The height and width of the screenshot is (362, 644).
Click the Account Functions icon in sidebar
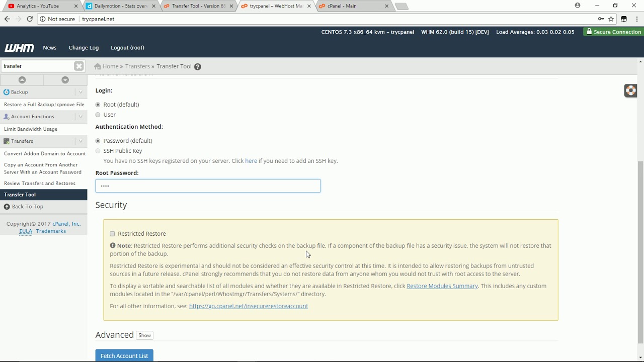[7, 117]
